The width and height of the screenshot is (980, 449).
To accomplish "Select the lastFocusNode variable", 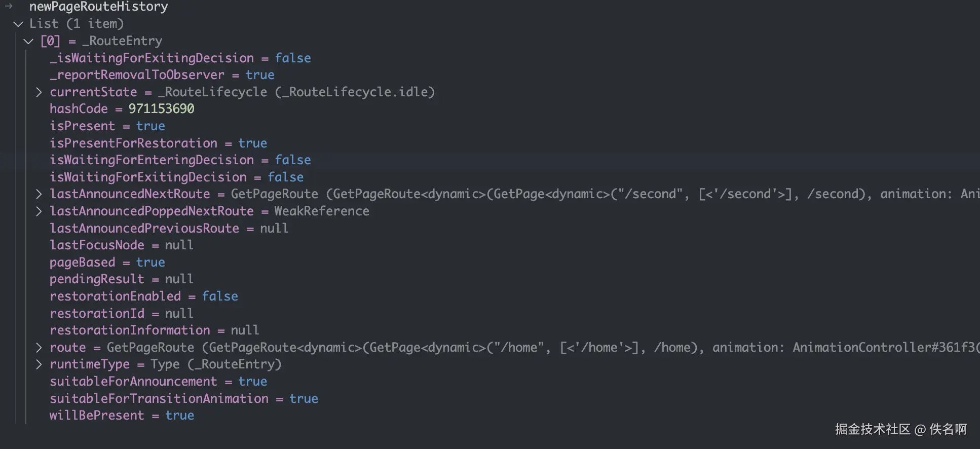I will click(x=97, y=245).
